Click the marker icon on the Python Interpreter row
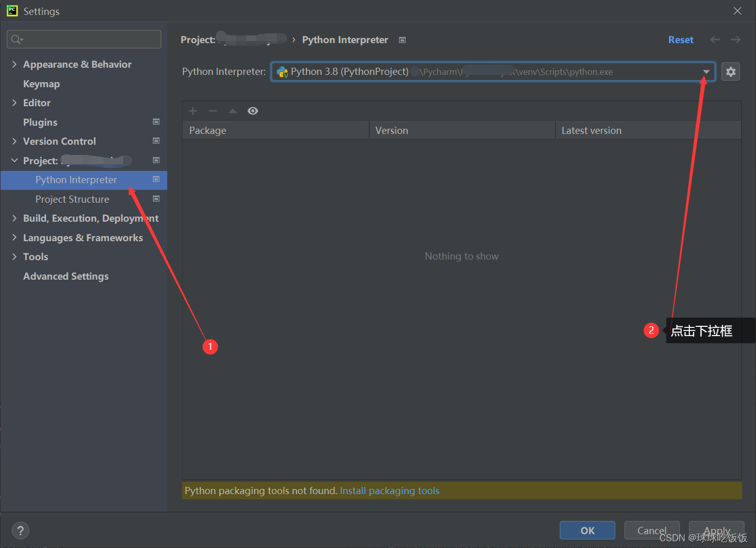Viewport: 756px width, 548px height. point(156,179)
